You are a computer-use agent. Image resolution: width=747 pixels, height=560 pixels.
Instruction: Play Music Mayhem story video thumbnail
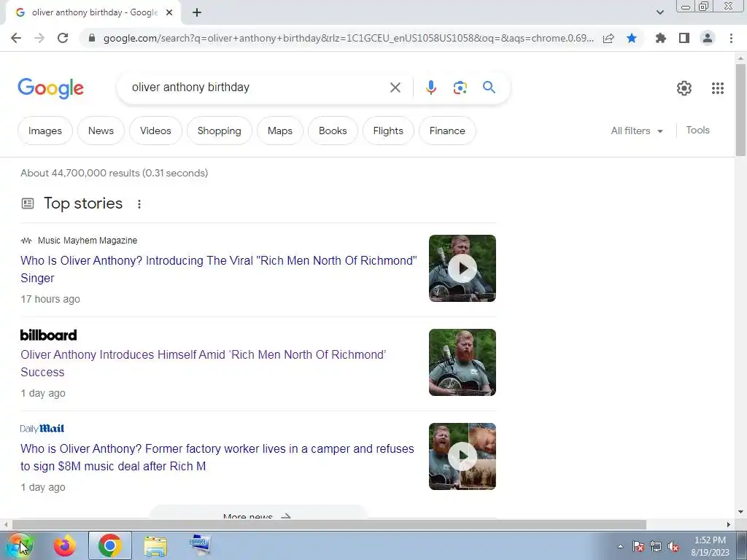click(462, 268)
